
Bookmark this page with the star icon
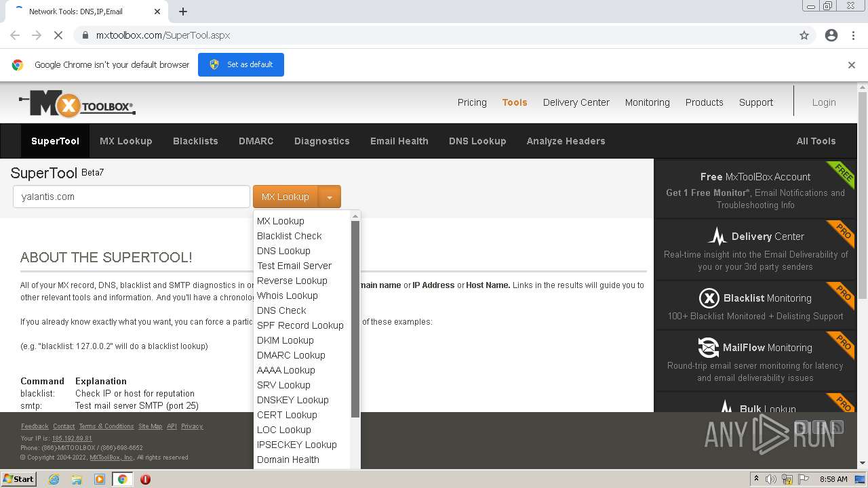pos(804,35)
